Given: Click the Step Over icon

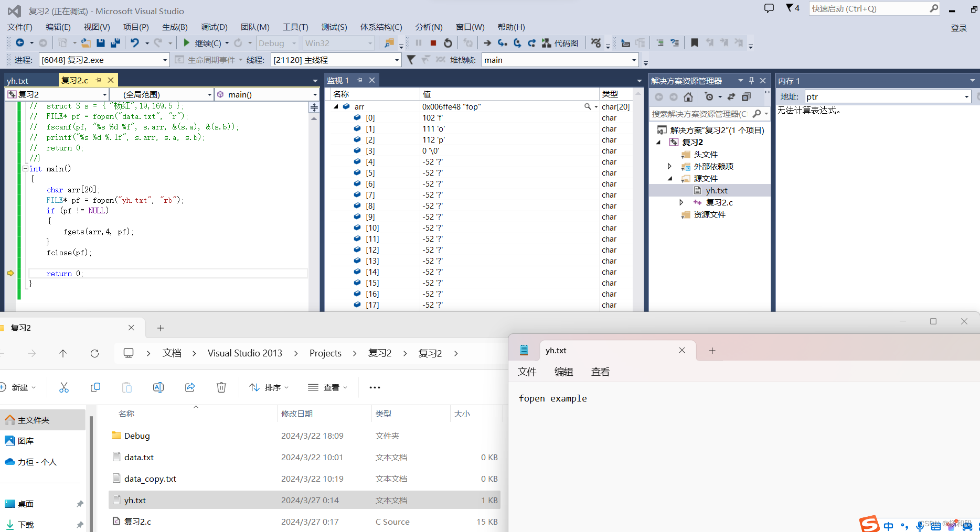Looking at the screenshot, I should (517, 43).
